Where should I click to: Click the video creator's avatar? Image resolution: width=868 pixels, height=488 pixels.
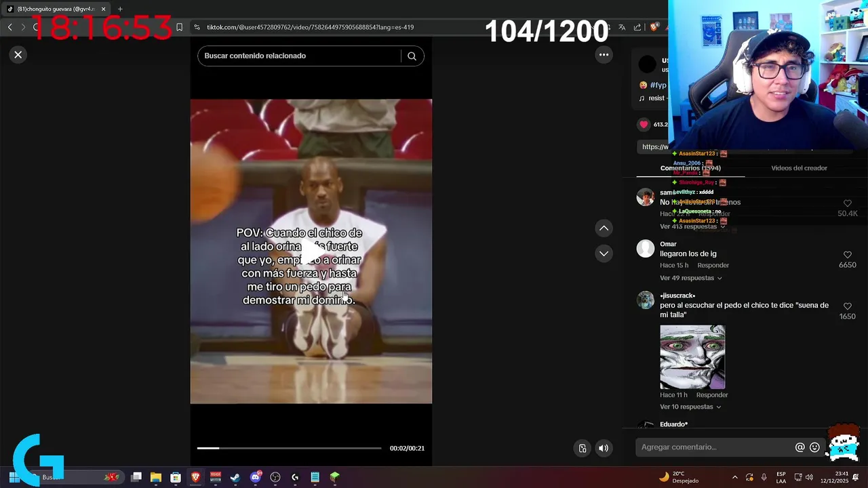click(648, 64)
